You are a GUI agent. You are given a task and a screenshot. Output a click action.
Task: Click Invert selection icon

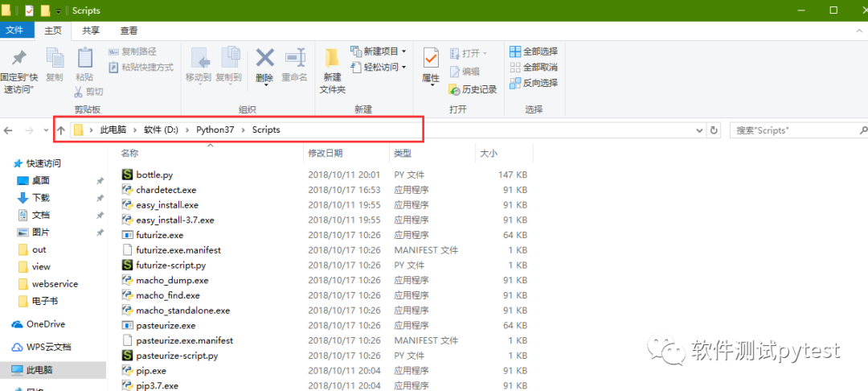coord(515,83)
